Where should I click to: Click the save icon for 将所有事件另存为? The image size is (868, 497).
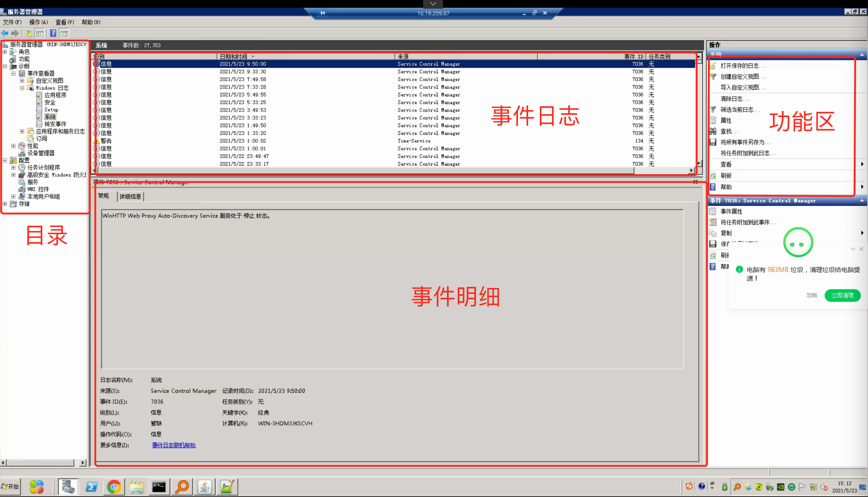coord(713,142)
